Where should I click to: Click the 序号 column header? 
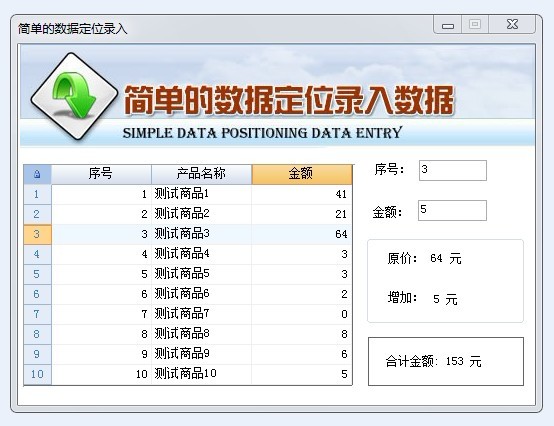click(101, 174)
